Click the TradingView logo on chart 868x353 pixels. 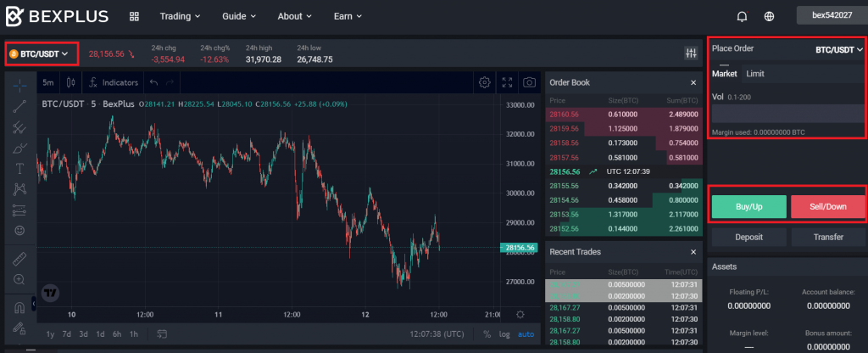click(50, 293)
